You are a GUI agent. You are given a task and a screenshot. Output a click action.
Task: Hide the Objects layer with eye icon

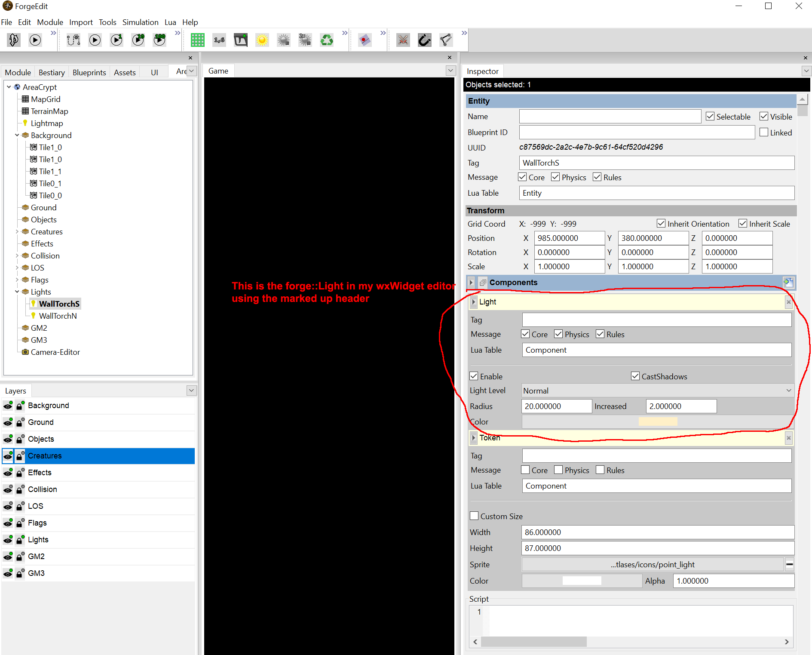coord(8,439)
